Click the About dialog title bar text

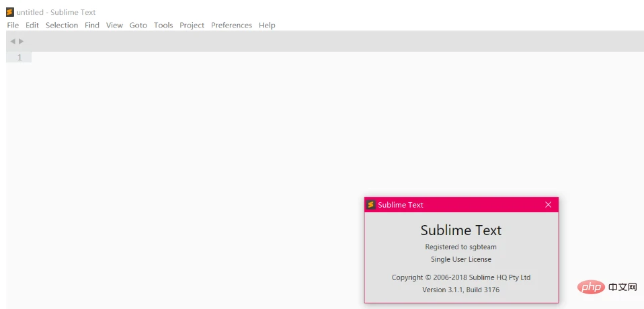click(x=401, y=205)
